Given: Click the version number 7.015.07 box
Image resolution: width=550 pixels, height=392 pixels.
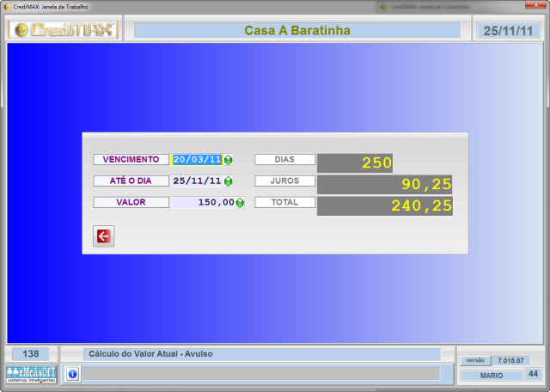Looking at the screenshot, I should (510, 361).
